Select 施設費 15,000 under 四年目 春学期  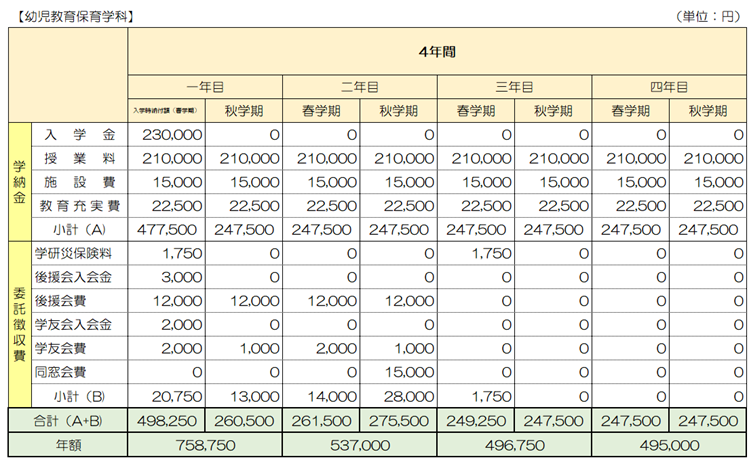[641, 182]
